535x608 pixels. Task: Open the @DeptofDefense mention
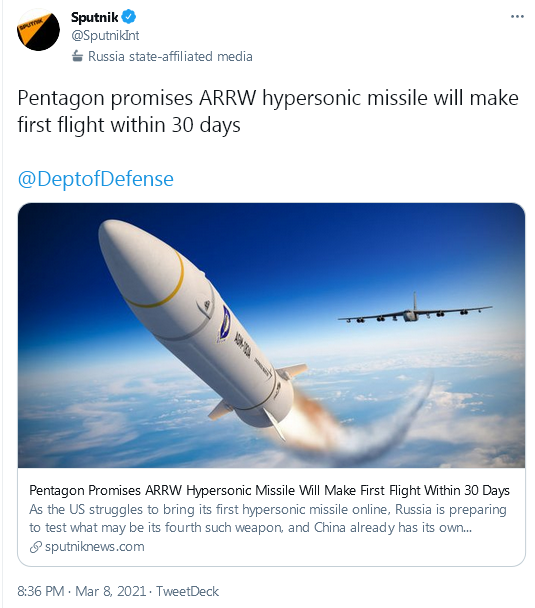(95, 179)
